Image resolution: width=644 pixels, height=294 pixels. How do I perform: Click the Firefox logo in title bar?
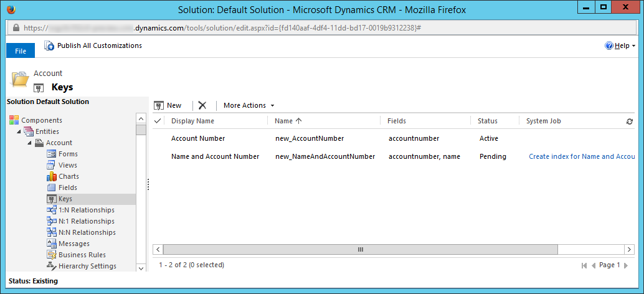click(x=11, y=9)
